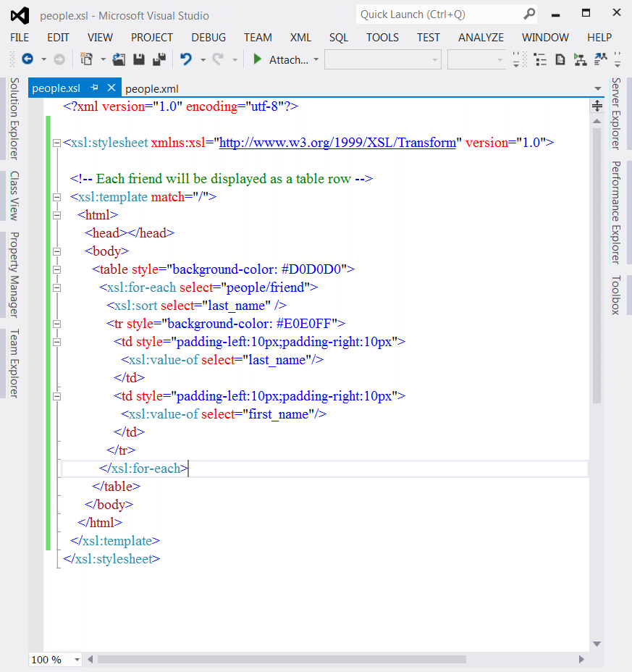This screenshot has width=632, height=672.
Task: Collapse the table element outline
Action: click(x=56, y=269)
